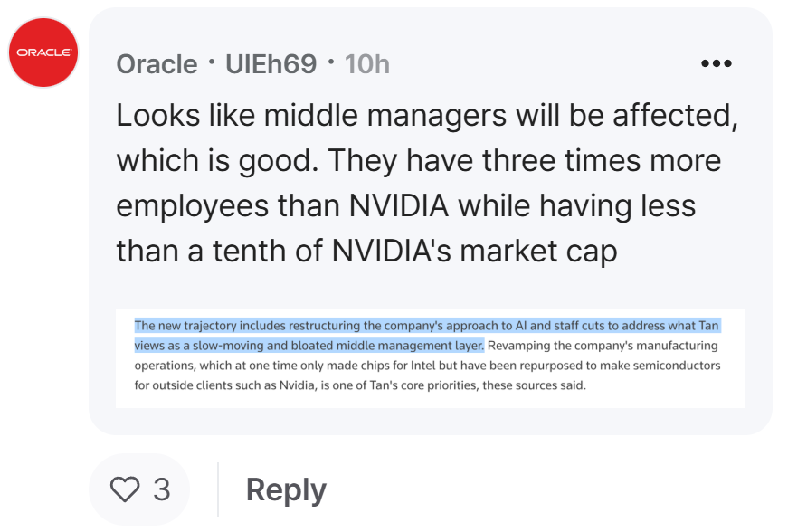The height and width of the screenshot is (532, 788).
Task: Click the "these sources said" line in the attachment
Action: (360, 385)
